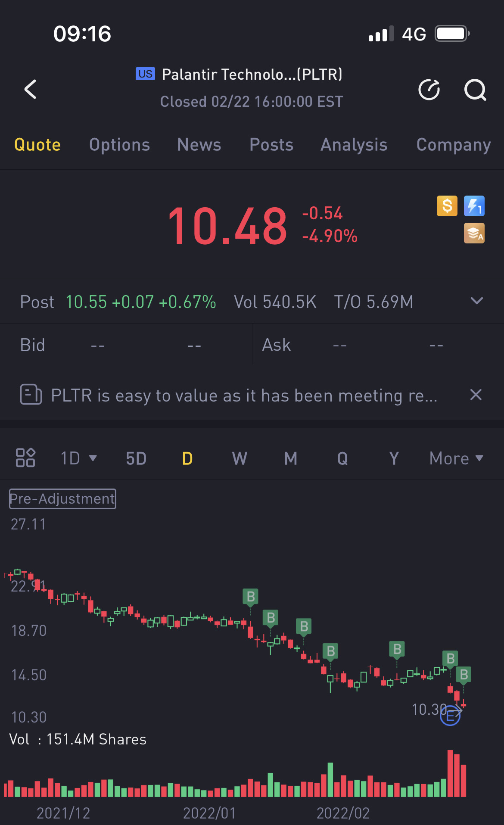
Task: Tap the tan stacked layers badge
Action: click(x=474, y=233)
